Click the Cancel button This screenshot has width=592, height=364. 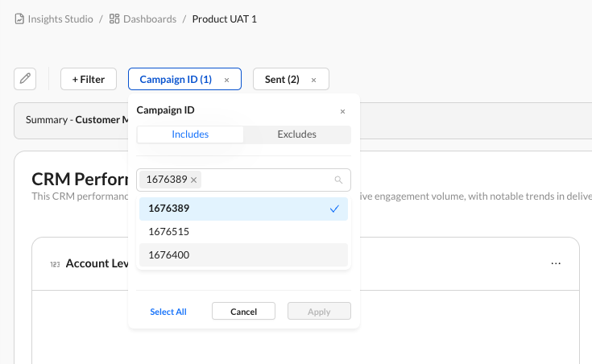pos(243,312)
